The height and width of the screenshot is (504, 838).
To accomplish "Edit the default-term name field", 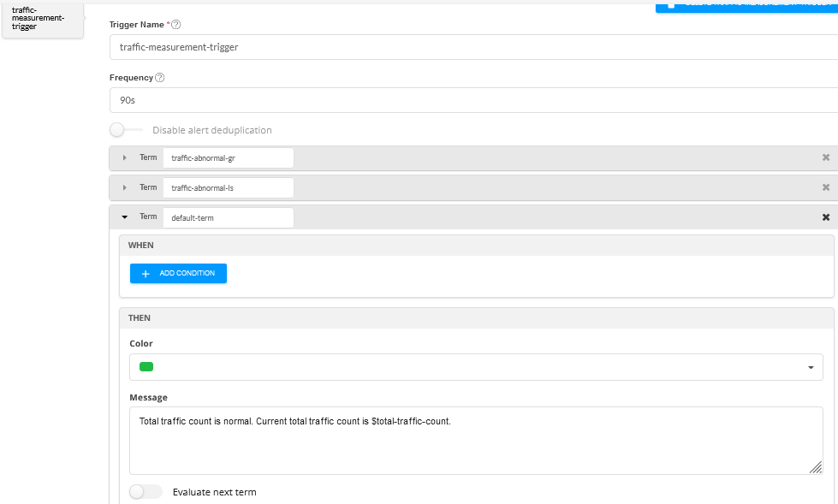I will 228,217.
